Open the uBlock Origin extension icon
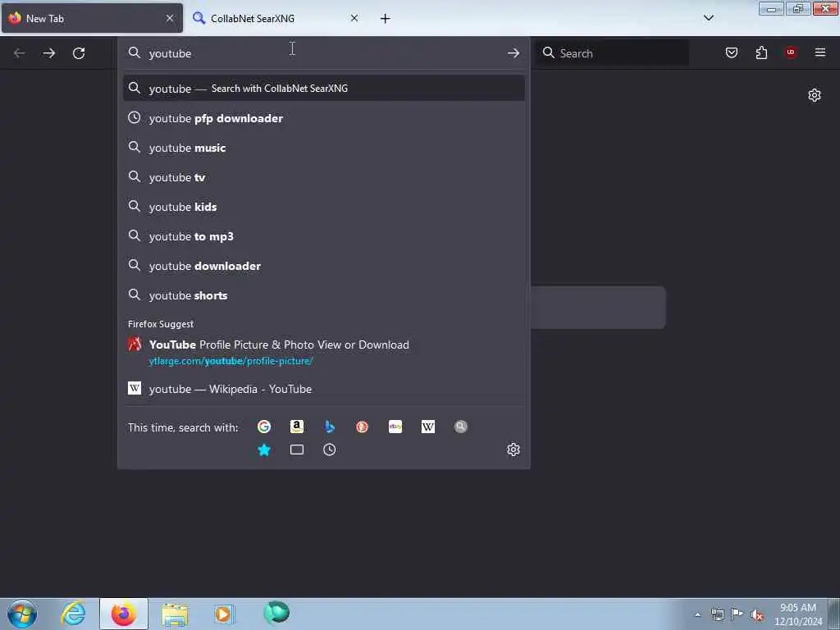 tap(791, 52)
